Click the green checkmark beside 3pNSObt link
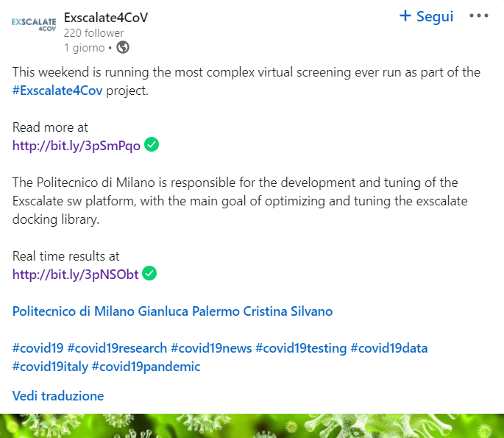 pos(150,274)
